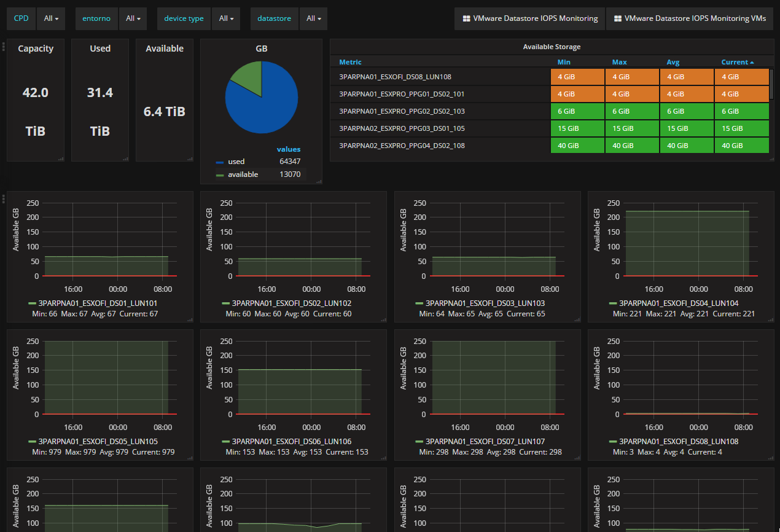Click resize grip of DS04_LUN104 graph panel
The image size is (780, 532).
771,319
